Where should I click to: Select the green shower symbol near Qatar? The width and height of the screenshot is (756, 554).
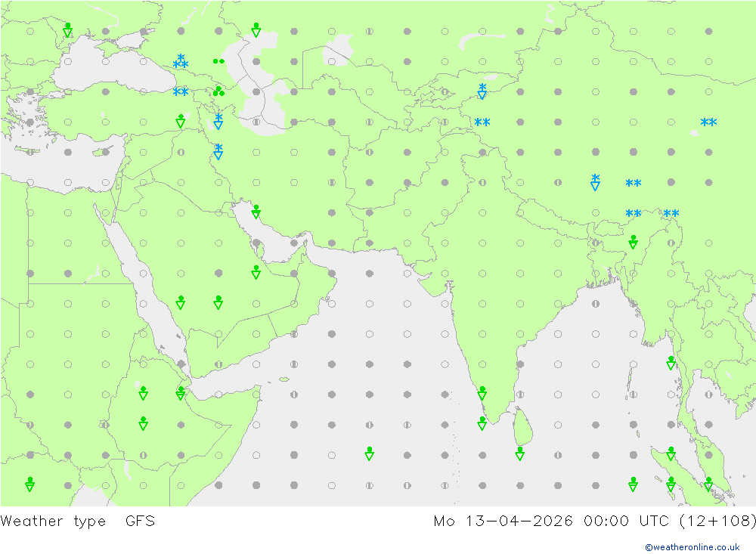[256, 272]
